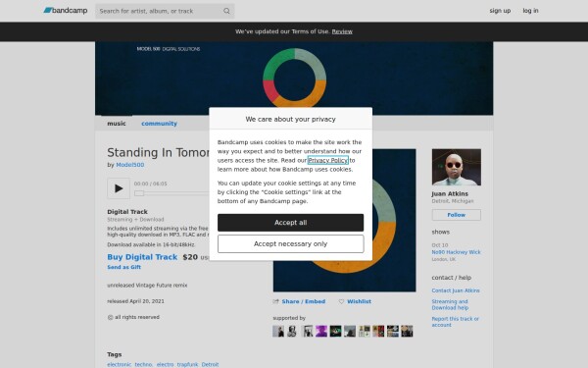Open Contact Juan Atkins link
Viewport: 588px width, 368px height.
456,290
